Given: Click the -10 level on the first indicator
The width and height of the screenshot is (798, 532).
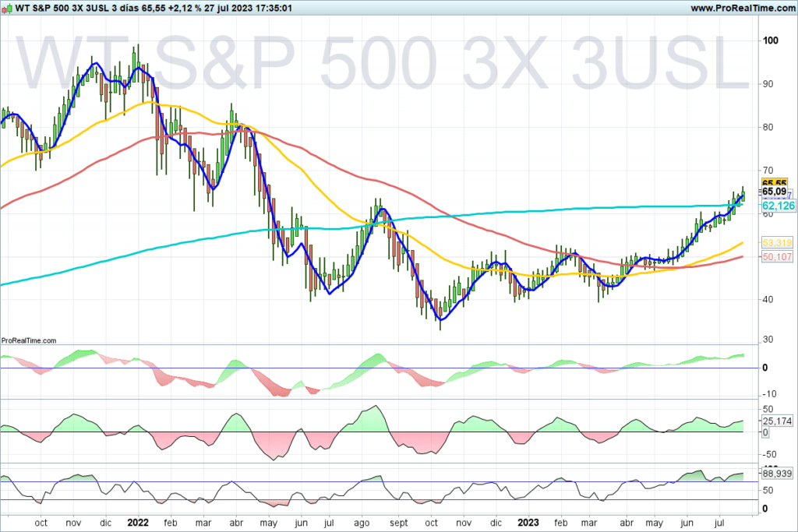Looking at the screenshot, I should 768,393.
